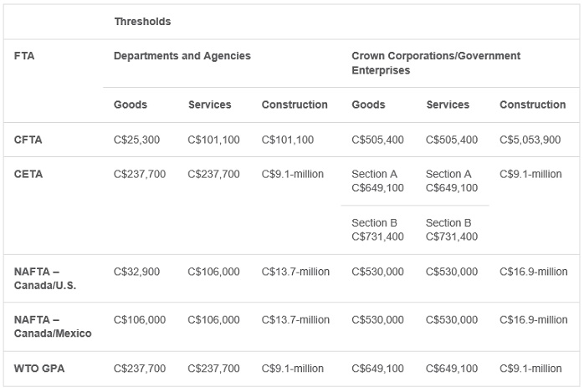Click Canada/U.S. C$16.9-million construction value
584x392 pixels.
click(x=533, y=272)
